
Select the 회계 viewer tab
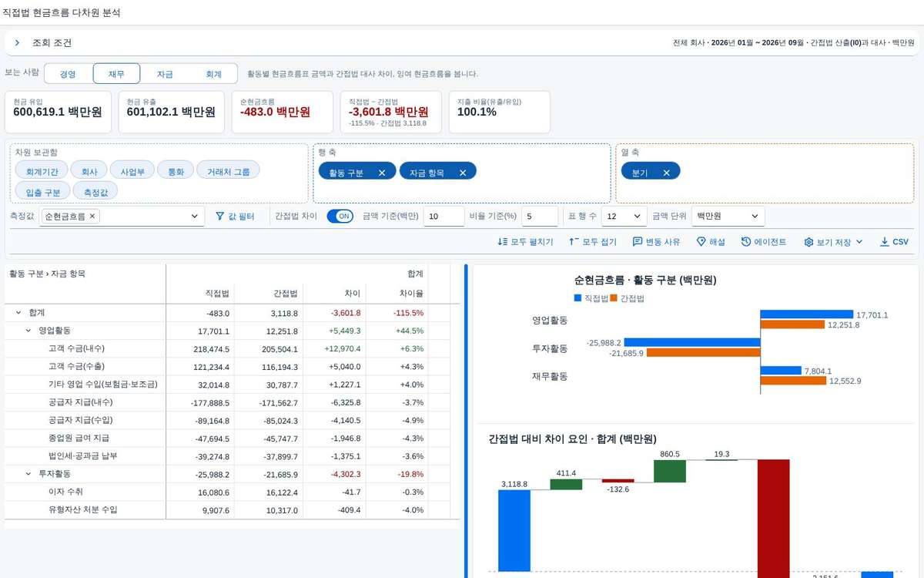pyautogui.click(x=213, y=74)
